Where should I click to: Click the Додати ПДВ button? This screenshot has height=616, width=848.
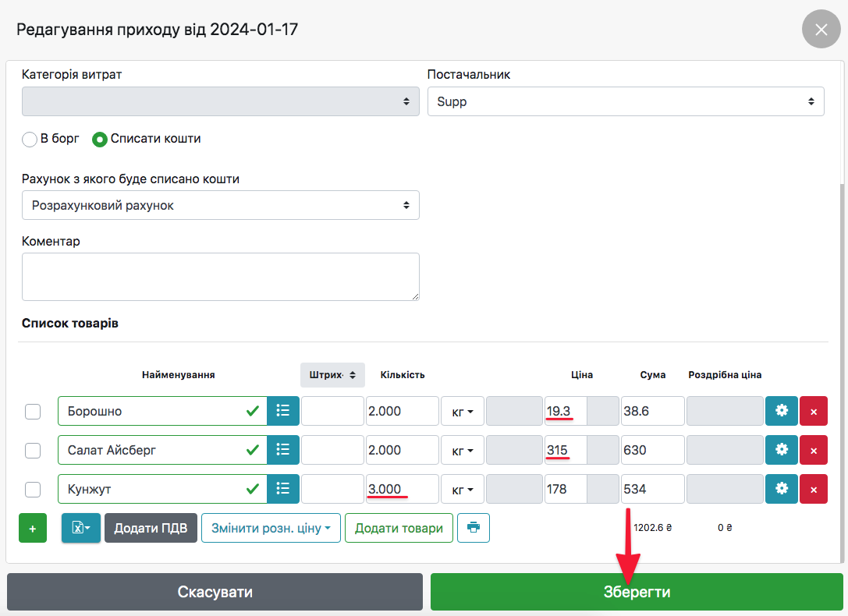(151, 528)
